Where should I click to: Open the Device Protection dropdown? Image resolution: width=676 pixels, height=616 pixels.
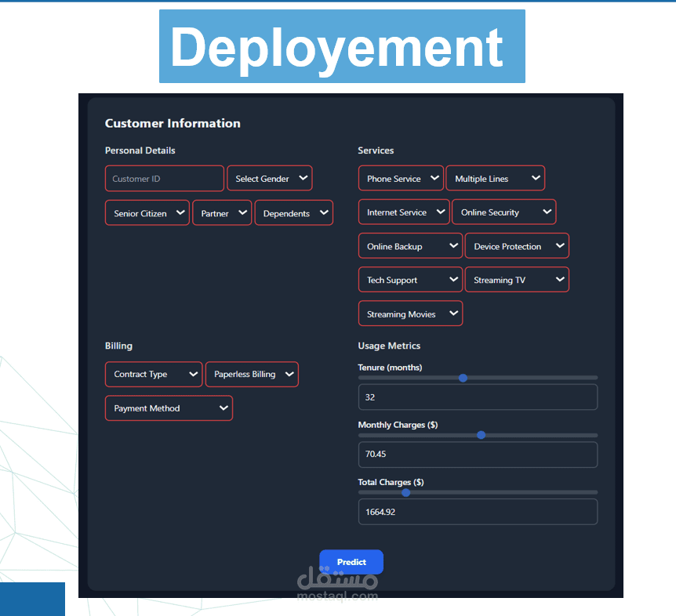pyautogui.click(x=517, y=246)
